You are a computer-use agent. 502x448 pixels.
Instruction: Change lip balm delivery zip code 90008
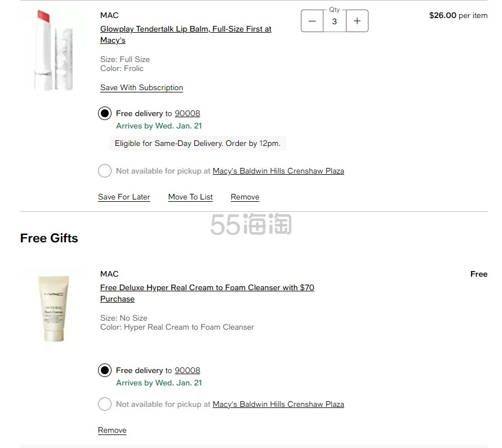tap(187, 114)
